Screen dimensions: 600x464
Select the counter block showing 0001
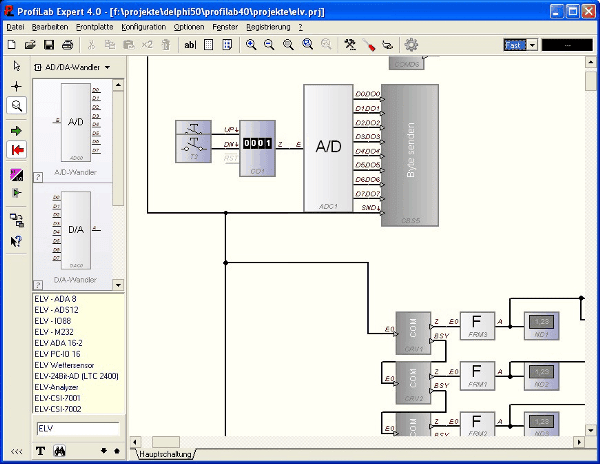[x=258, y=148]
